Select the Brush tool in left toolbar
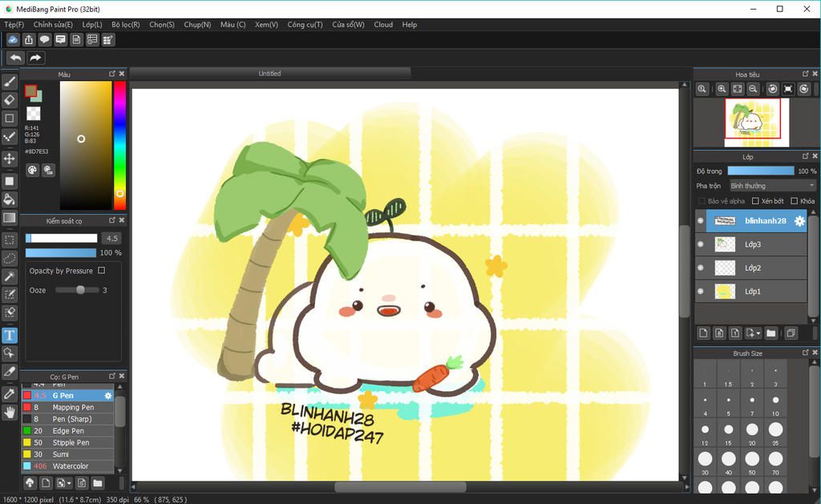 [x=10, y=82]
